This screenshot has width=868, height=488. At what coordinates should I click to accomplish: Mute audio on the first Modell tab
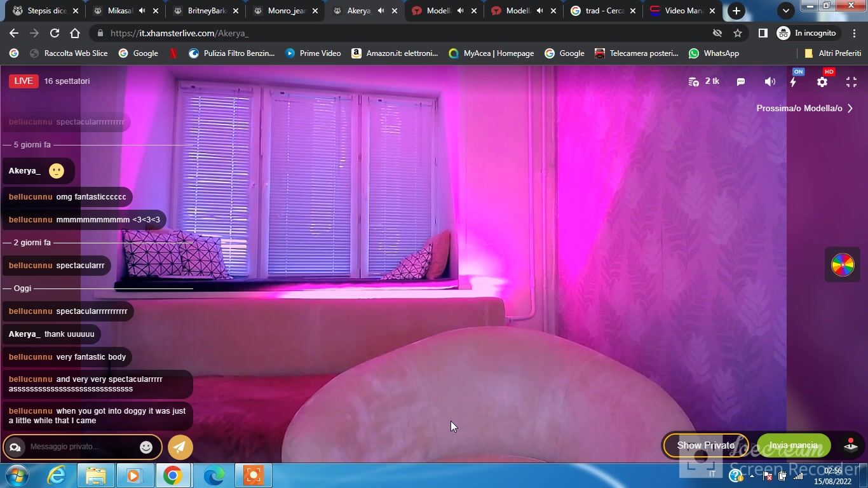[x=460, y=11]
